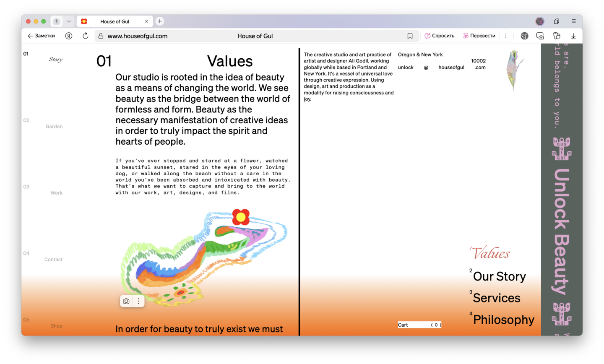Click the red flower favicon on the tab
The width and height of the screenshot is (604, 364).
[84, 21]
